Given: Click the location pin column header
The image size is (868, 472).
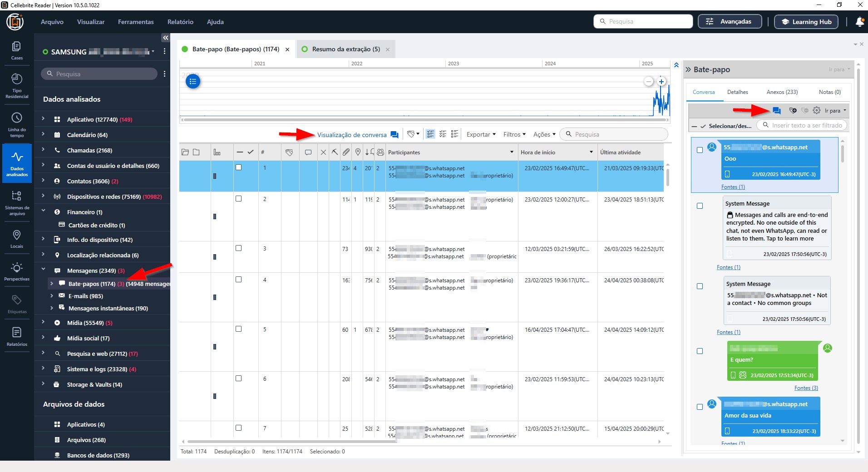Looking at the screenshot, I should (358, 152).
